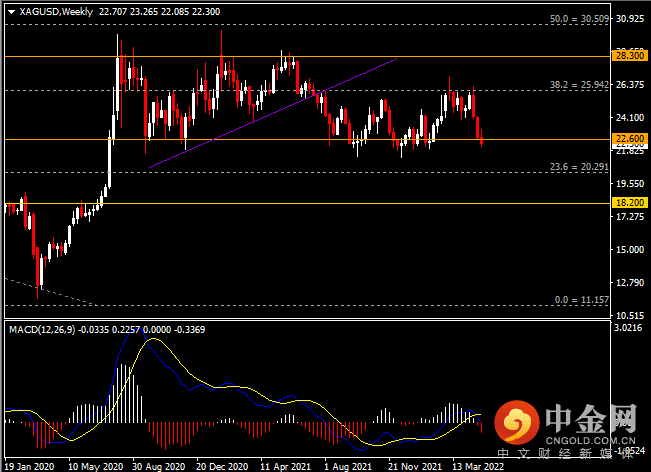651x472 pixels.
Task: Select the '30 Aug 2020' date axis label
Action: (x=159, y=467)
